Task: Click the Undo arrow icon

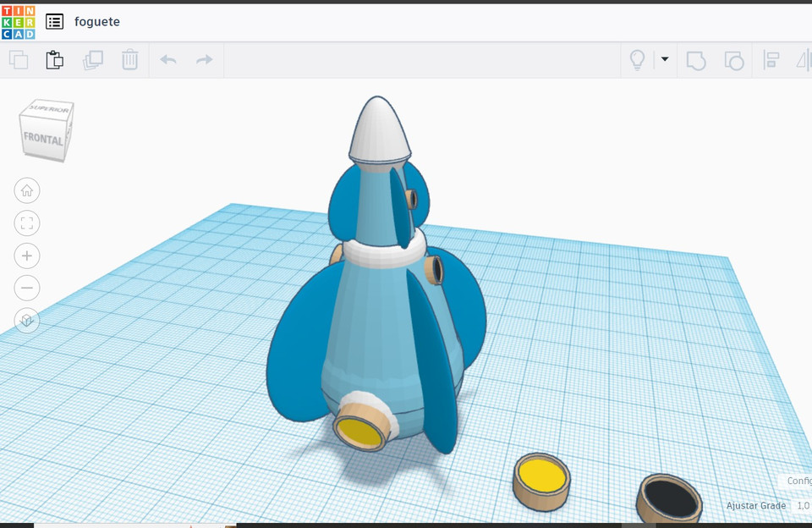Action: [167, 60]
